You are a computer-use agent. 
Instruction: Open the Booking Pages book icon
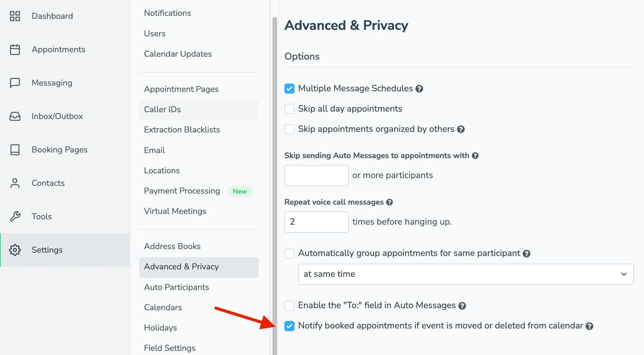pos(15,150)
